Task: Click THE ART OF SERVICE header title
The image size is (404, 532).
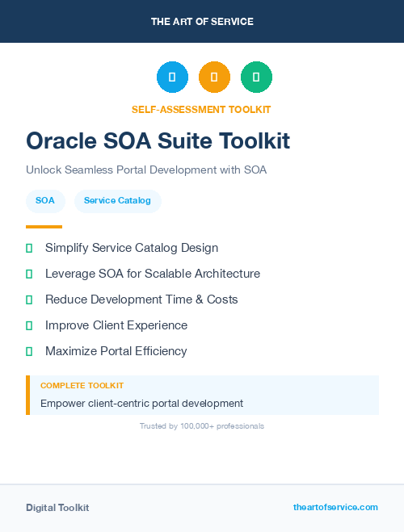Action: coord(202,21)
